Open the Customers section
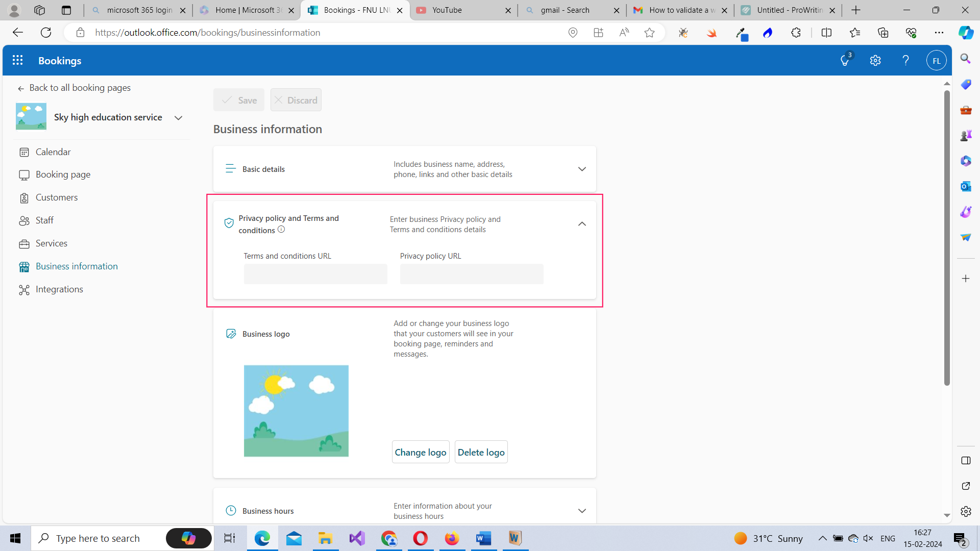980x551 pixels. click(57, 197)
